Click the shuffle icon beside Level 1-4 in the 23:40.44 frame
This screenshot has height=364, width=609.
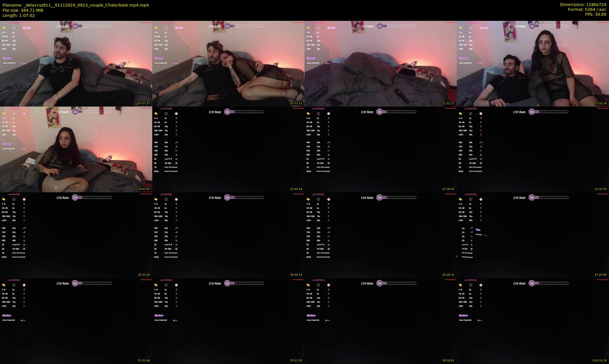click(176, 159)
